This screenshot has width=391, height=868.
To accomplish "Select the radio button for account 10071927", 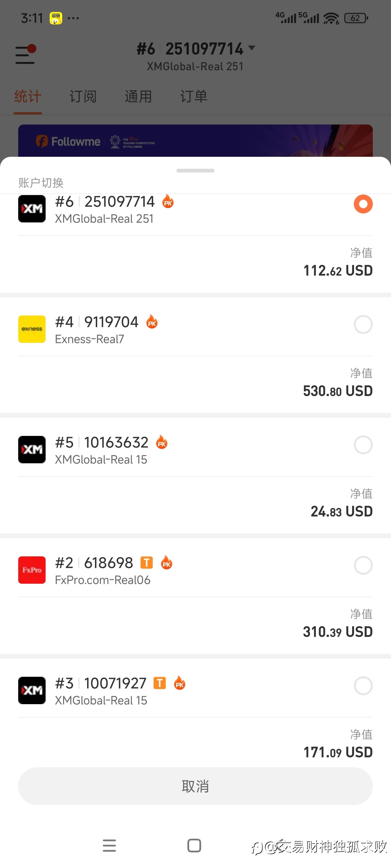I will point(363,685).
